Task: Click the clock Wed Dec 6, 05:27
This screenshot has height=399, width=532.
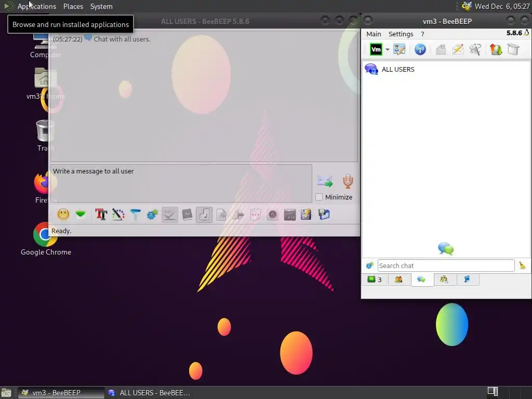Action: 502,6
